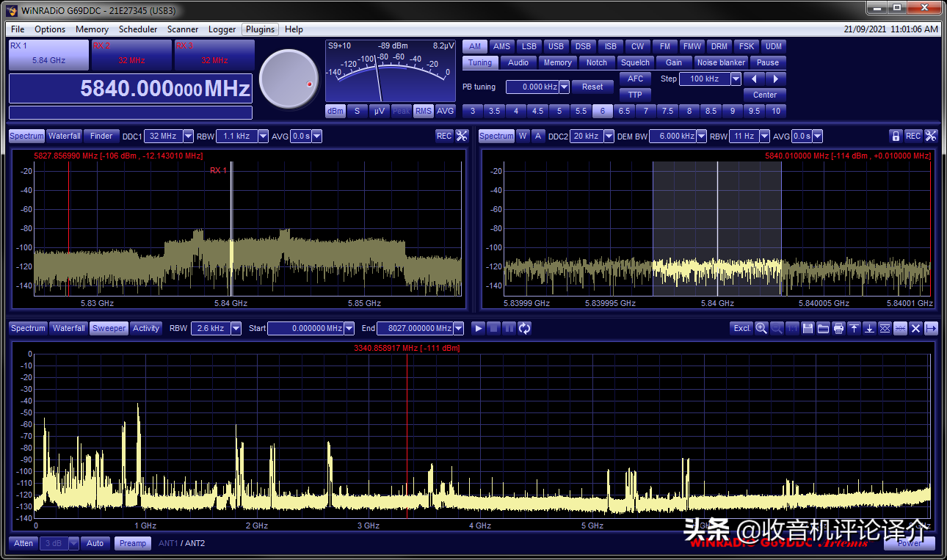Viewport: 947px width, 560px height.
Task: Switch to the Noise blanker tab
Action: [721, 62]
